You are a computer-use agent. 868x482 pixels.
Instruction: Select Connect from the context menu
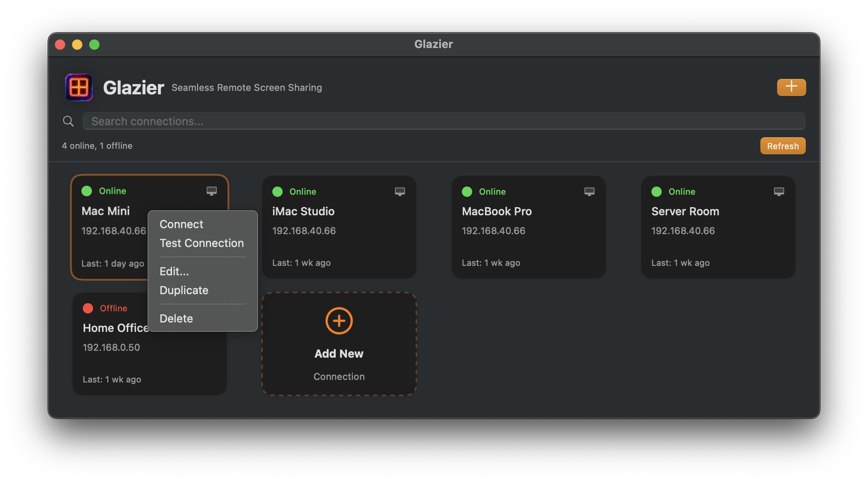(181, 224)
